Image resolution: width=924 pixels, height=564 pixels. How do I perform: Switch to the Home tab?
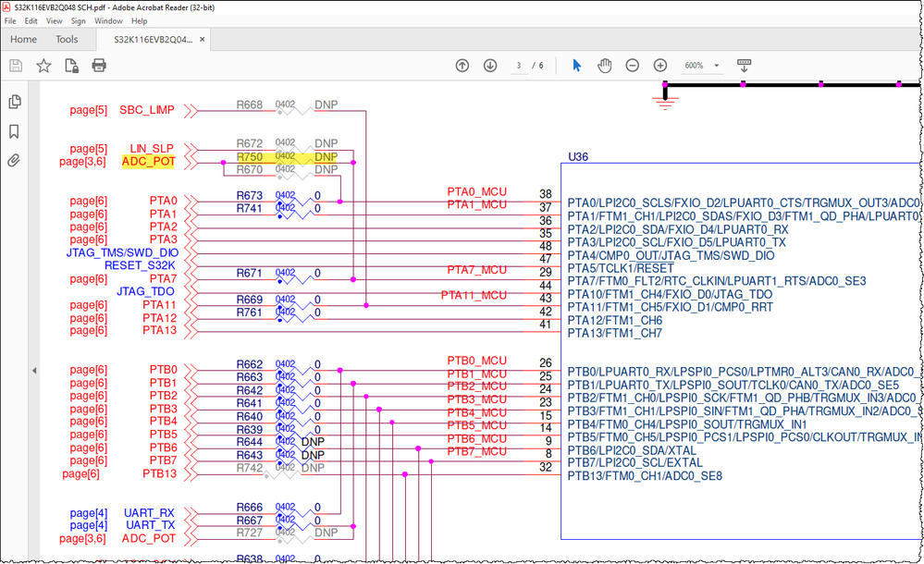tap(23, 39)
